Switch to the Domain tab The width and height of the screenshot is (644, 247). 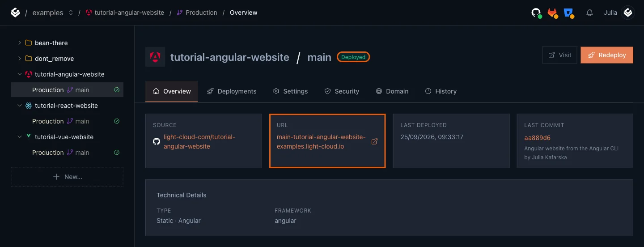(x=392, y=91)
